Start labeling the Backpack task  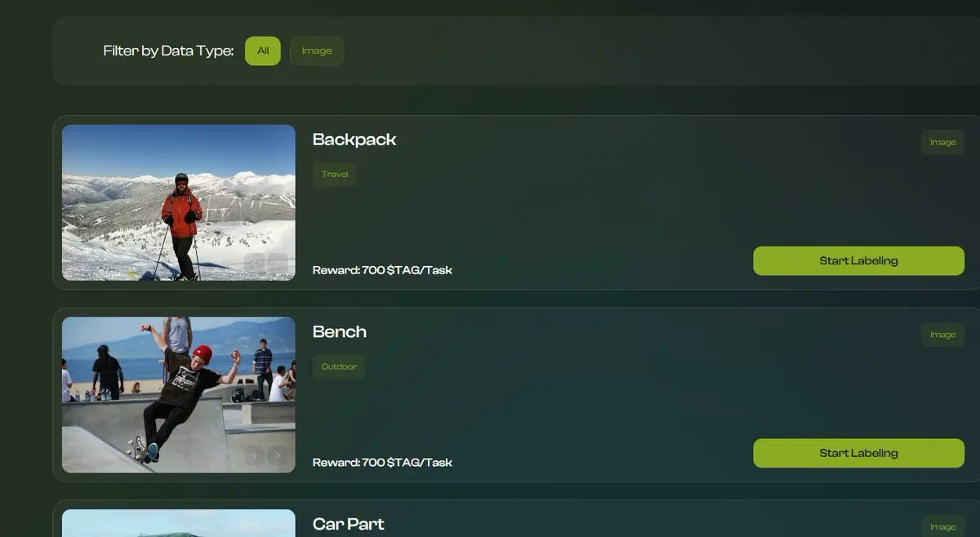(858, 261)
